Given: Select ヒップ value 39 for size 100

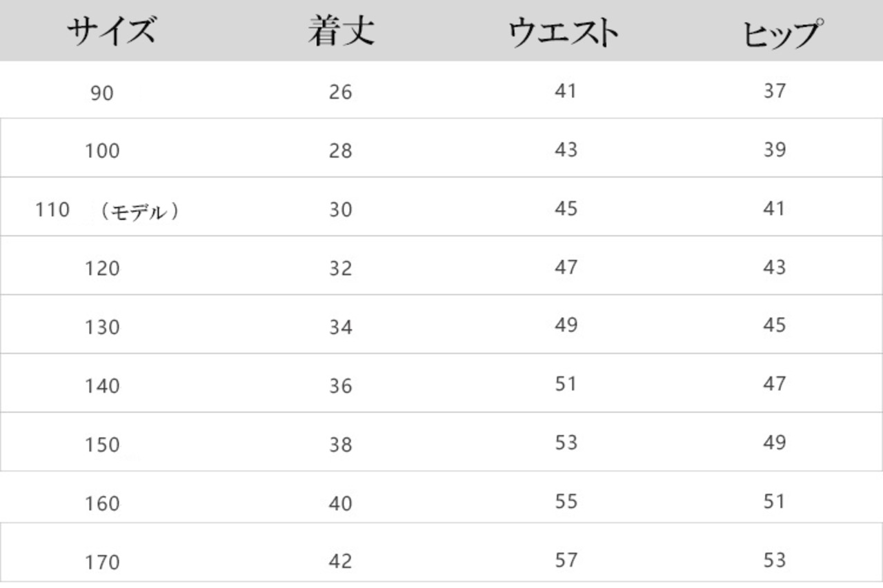Looking at the screenshot, I should pyautogui.click(x=775, y=150).
